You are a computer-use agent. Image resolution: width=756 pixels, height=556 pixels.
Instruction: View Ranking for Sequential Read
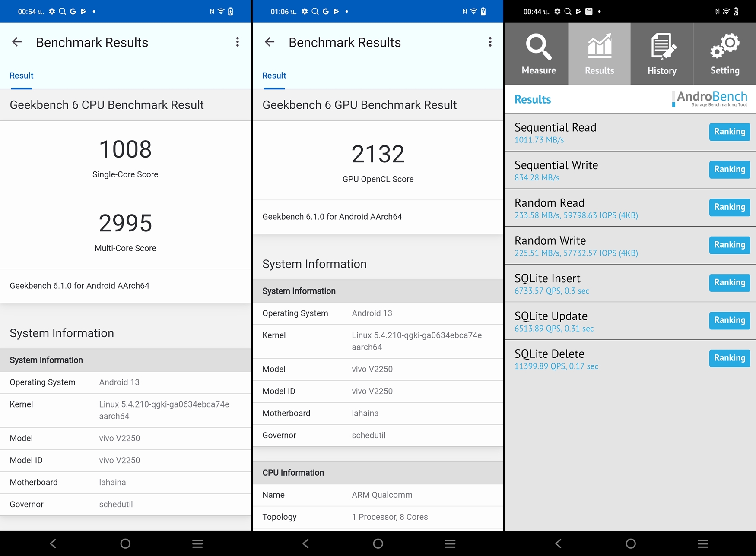[x=729, y=132]
